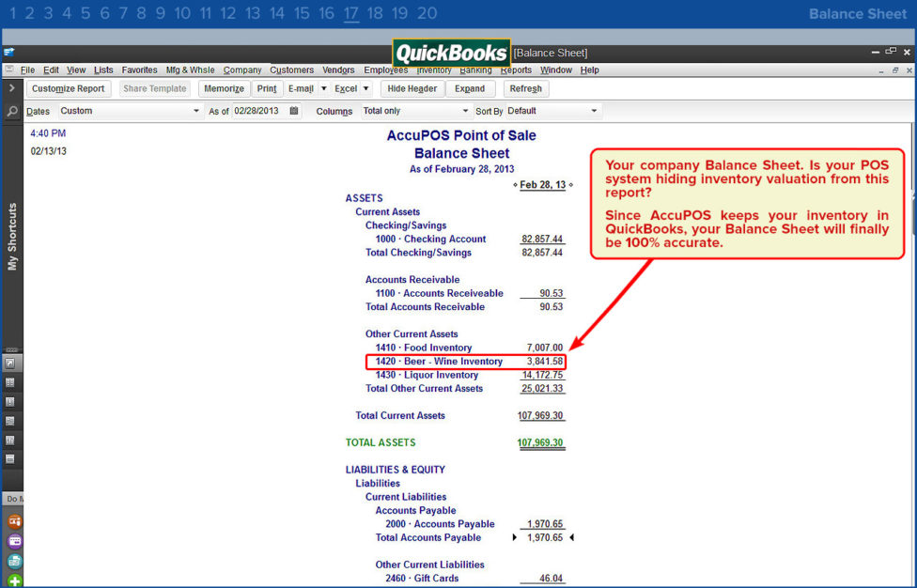Select the bar chart icon in the sidebar
This screenshot has width=917, height=588.
(x=10, y=441)
